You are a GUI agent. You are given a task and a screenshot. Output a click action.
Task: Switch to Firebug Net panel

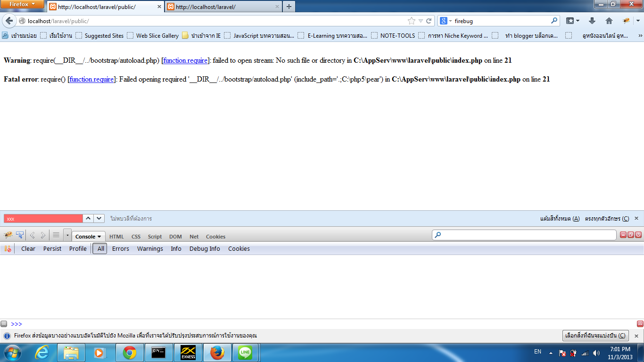click(194, 237)
